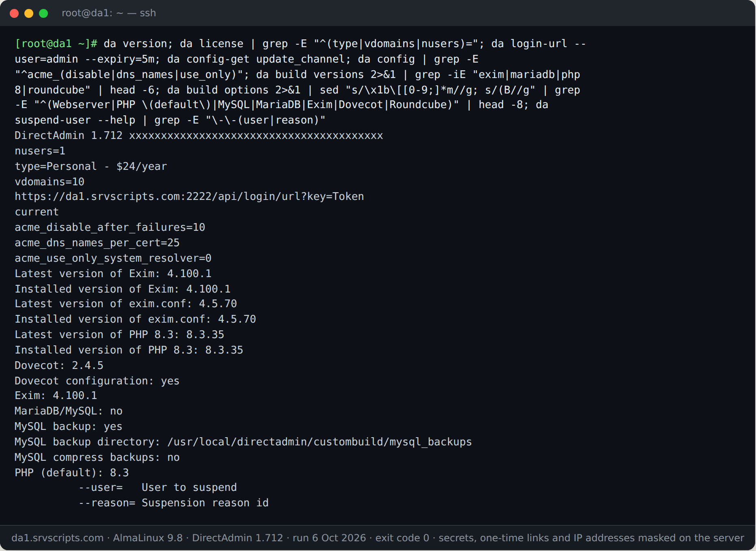Click 'Latest version of PHP 8.3: 8.3.35' line
Image resolution: width=756 pixels, height=551 pixels.
pyautogui.click(x=119, y=334)
